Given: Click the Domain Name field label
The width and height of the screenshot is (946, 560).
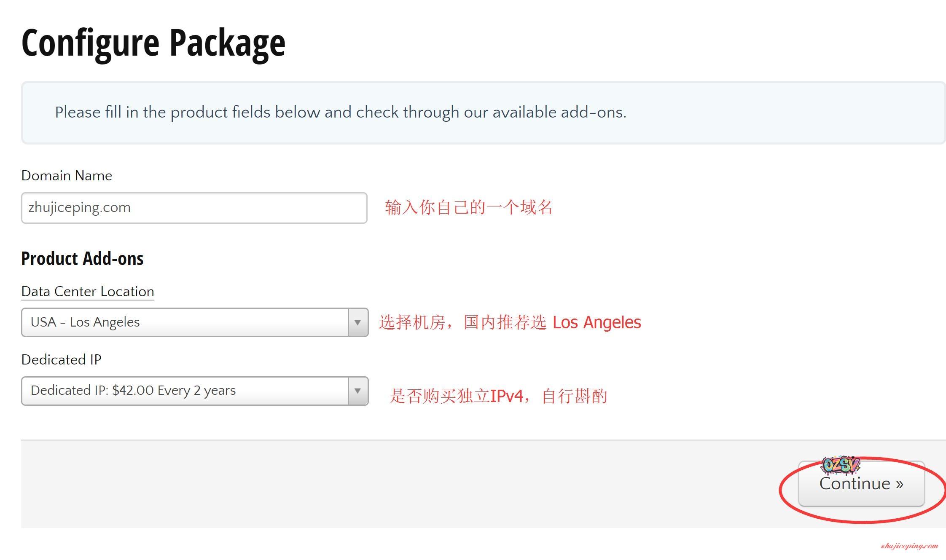Looking at the screenshot, I should pyautogui.click(x=67, y=176).
